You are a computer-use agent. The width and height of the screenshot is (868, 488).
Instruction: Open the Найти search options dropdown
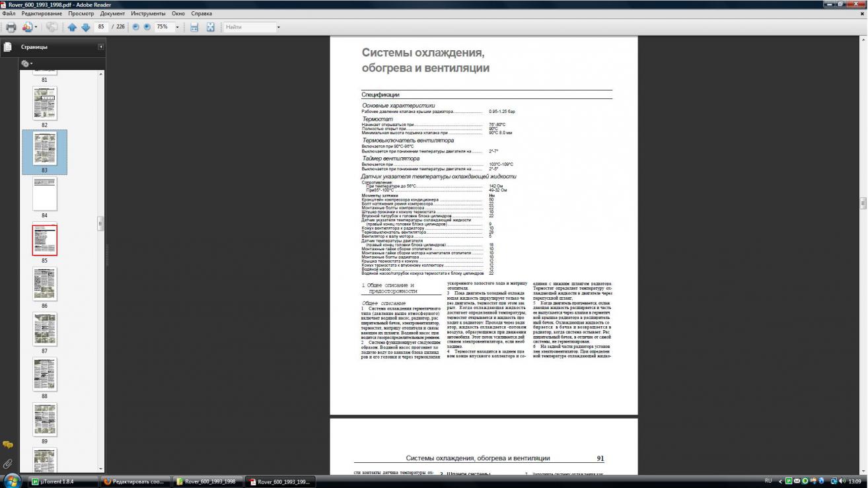278,27
